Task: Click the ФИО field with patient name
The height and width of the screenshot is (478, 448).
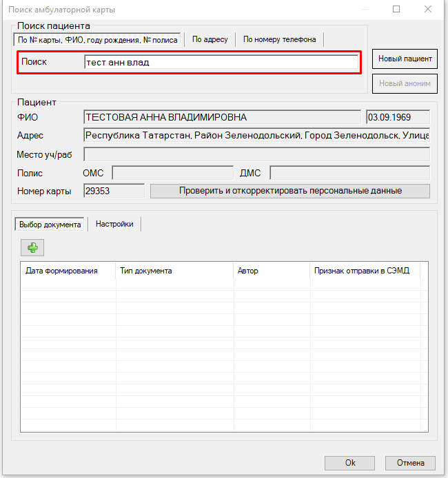Action: point(221,117)
